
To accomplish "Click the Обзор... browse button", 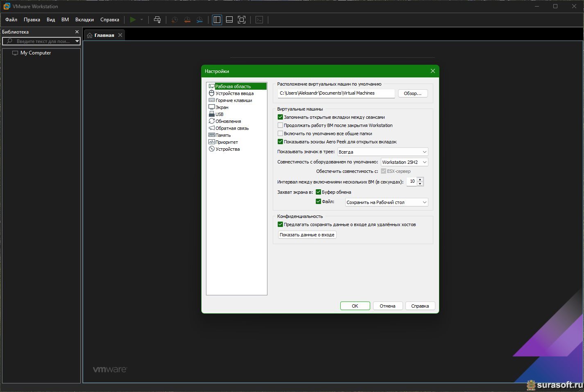I will pos(412,93).
